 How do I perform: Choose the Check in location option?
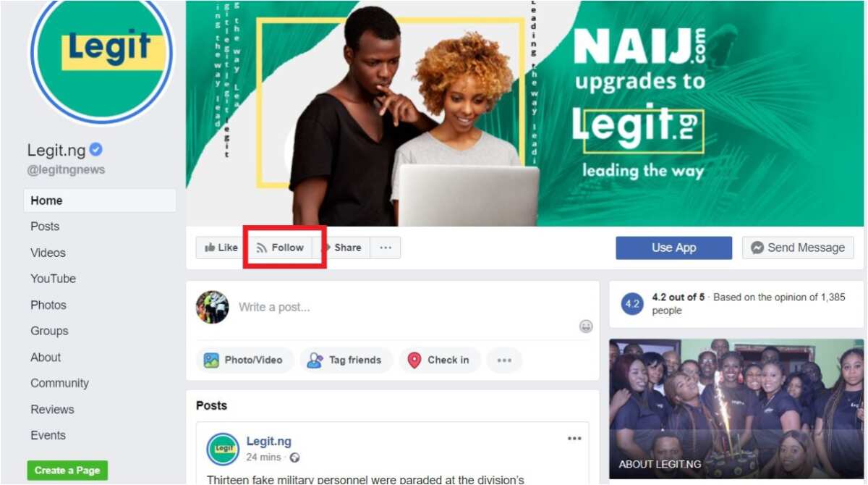tap(440, 360)
